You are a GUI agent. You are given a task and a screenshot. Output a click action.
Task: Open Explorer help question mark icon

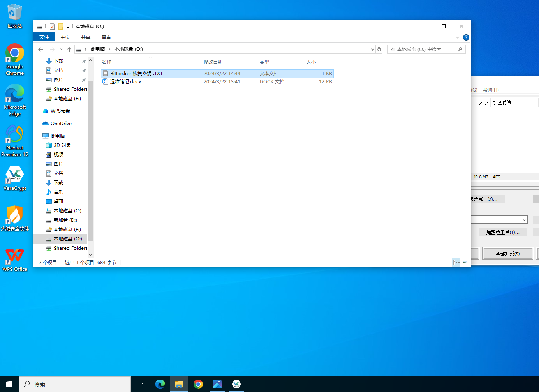pyautogui.click(x=466, y=37)
